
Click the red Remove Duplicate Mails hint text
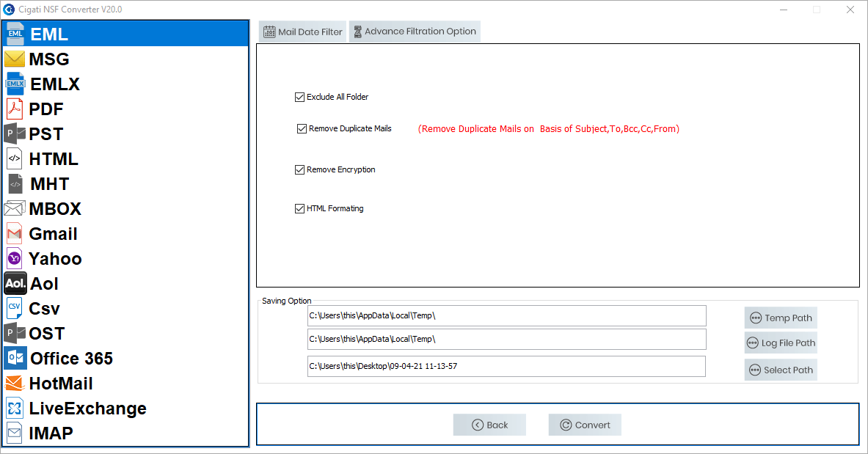[x=549, y=129]
